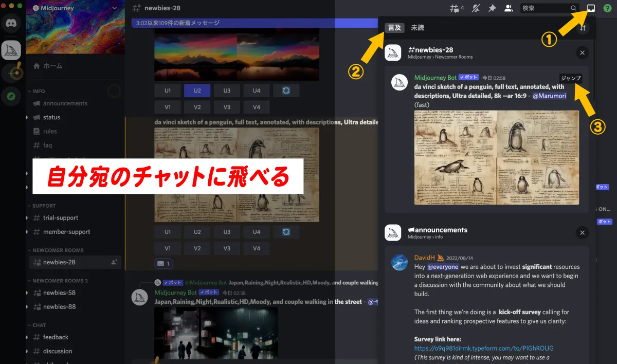The width and height of the screenshot is (617, 364).
Task: Toggle notification mute bell icon
Action: pyautogui.click(x=476, y=8)
